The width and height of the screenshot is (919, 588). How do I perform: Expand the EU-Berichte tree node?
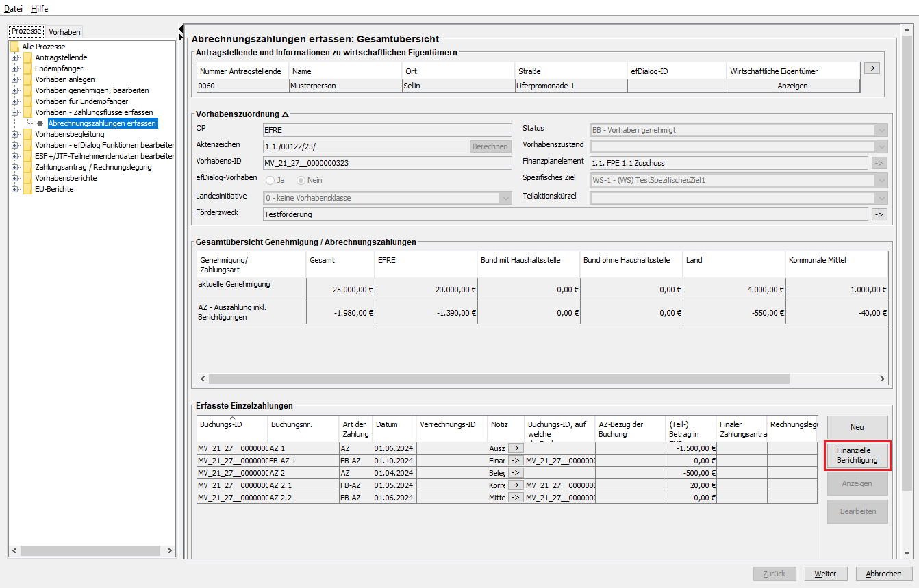tap(14, 189)
